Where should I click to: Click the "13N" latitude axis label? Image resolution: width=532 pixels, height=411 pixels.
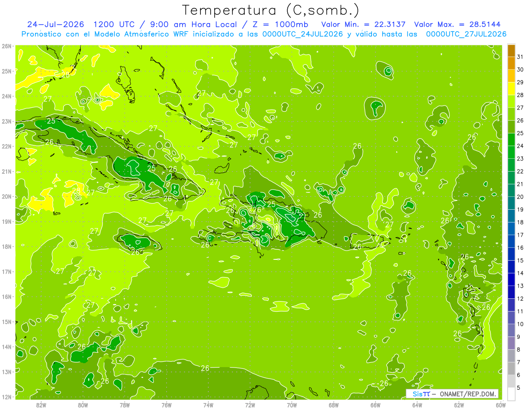tap(7, 372)
